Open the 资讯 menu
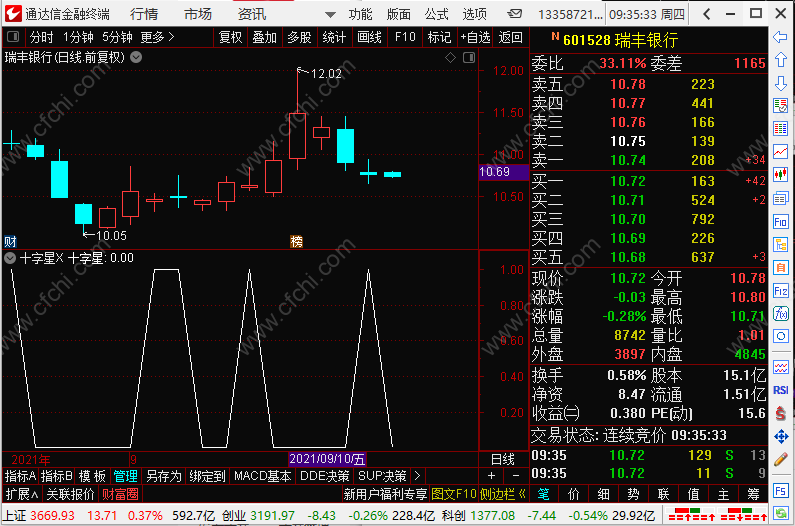The height and width of the screenshot is (526, 795). click(x=252, y=14)
